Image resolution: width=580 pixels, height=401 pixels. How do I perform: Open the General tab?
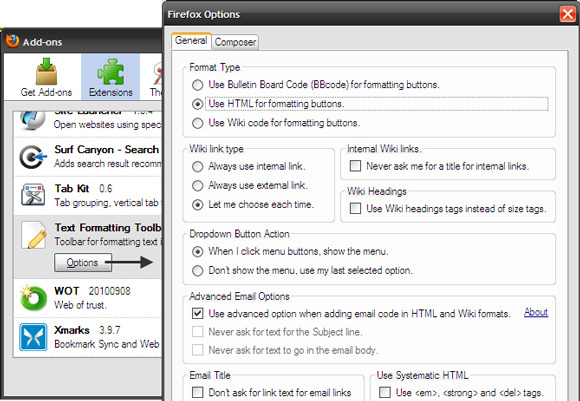pos(191,41)
